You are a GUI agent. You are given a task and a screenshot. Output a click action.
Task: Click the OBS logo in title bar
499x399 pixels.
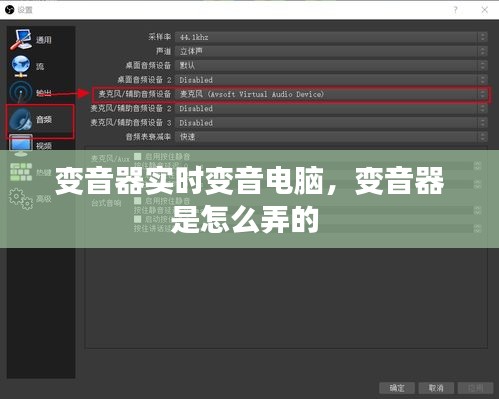[9, 10]
